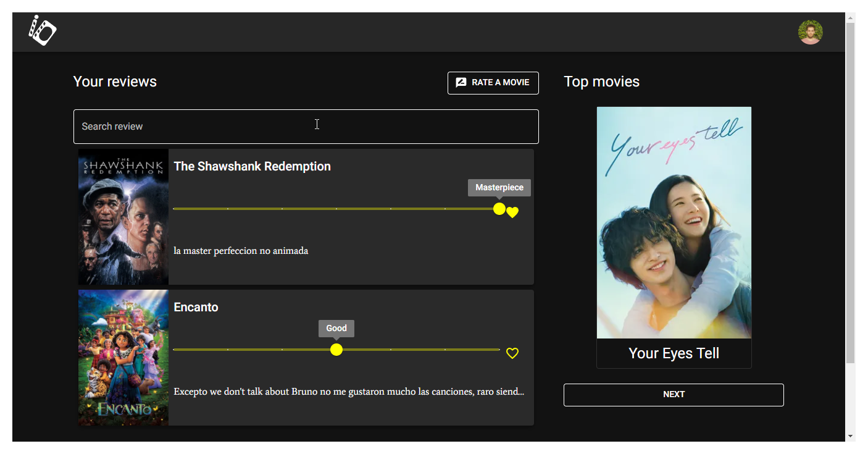Click the Search review input field
The height and width of the screenshot is (454, 868).
(x=306, y=127)
